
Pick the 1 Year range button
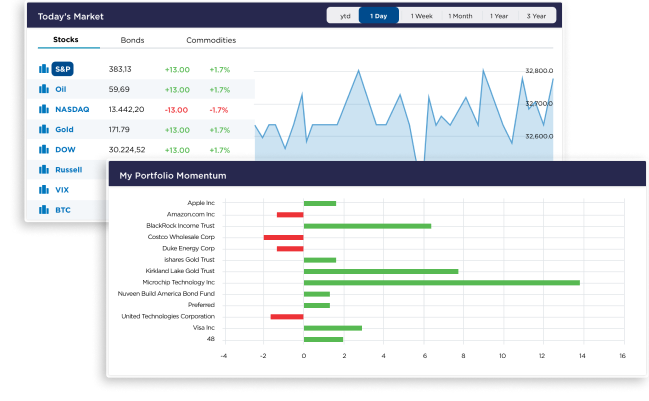(x=499, y=16)
